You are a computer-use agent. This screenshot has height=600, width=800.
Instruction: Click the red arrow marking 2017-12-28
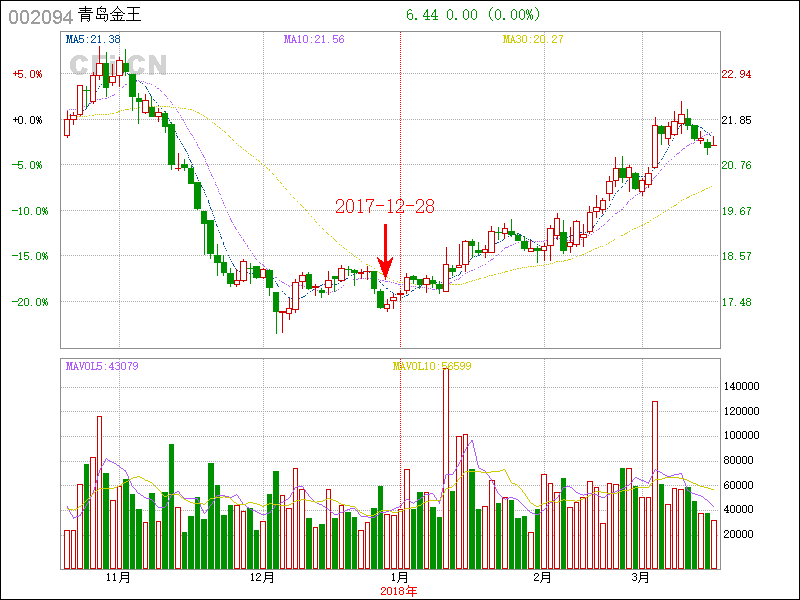386,247
